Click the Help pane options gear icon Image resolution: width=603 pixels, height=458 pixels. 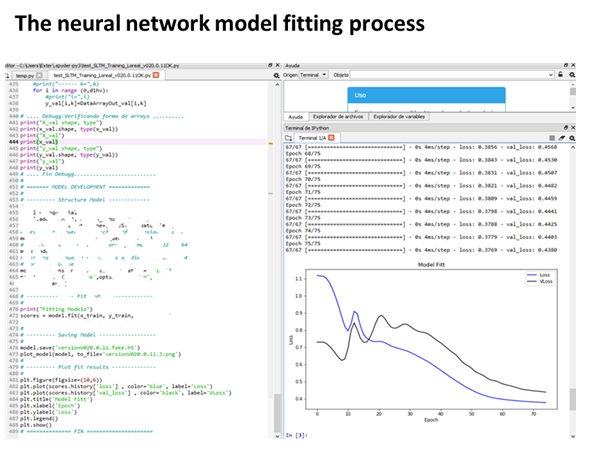584,75
